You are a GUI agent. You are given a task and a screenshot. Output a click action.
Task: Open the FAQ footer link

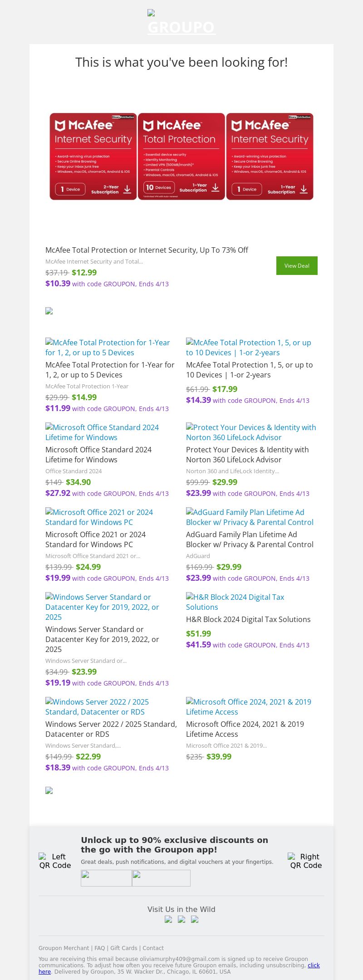pos(99,948)
